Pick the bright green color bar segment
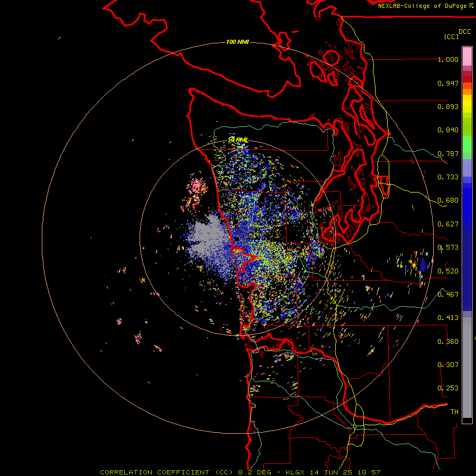This screenshot has height=476, width=476. pos(467,144)
